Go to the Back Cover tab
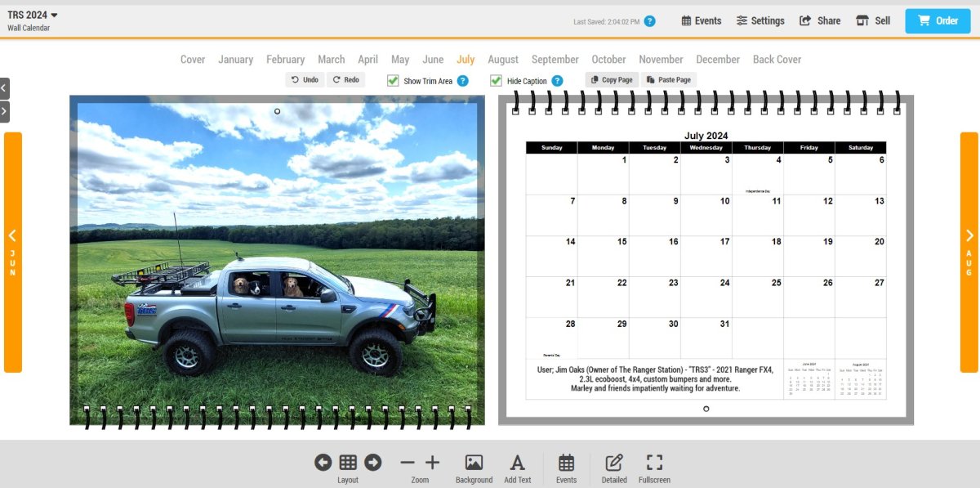 point(777,60)
